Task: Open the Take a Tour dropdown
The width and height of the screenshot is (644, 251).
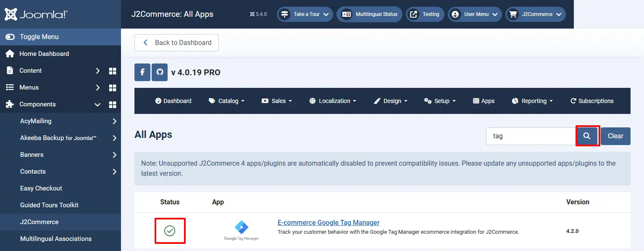Action: (305, 14)
